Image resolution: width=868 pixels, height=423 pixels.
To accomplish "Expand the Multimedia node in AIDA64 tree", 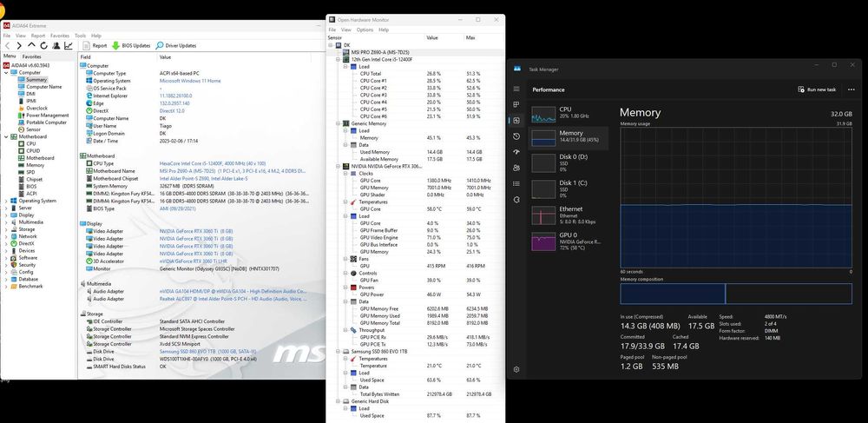I will pos(7,222).
